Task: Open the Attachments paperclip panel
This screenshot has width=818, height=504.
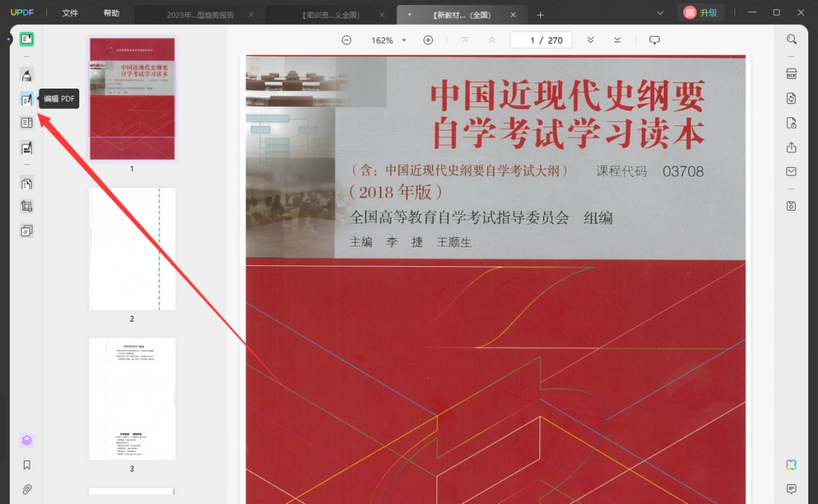Action: pyautogui.click(x=26, y=490)
